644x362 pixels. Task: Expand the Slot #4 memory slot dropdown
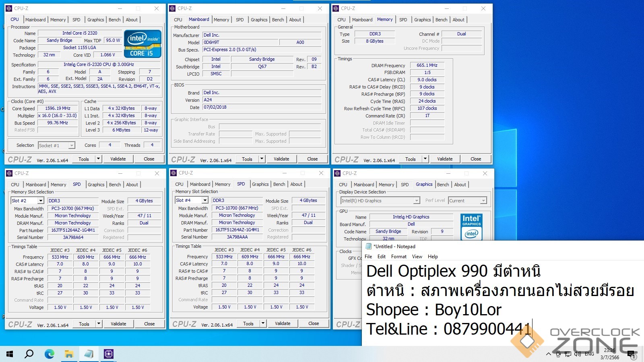(205, 200)
